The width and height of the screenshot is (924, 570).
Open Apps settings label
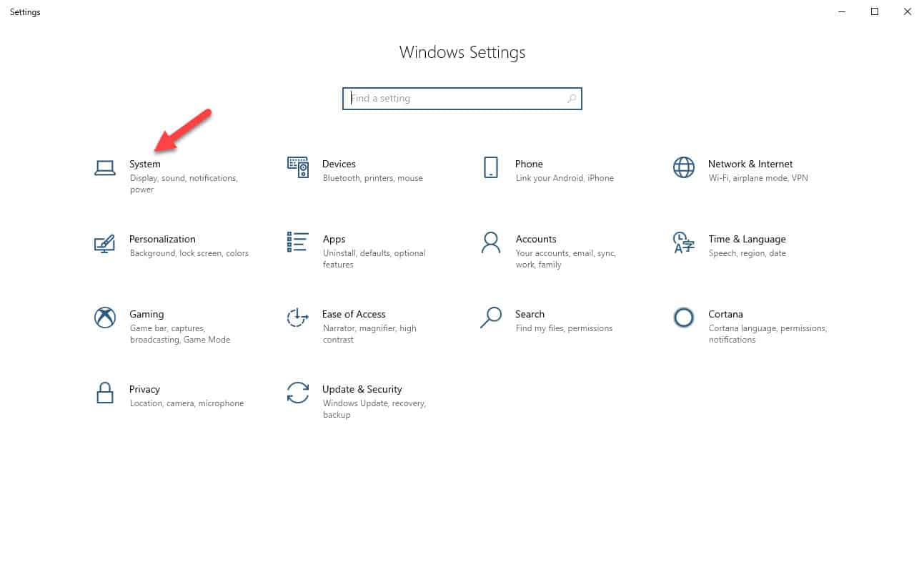click(x=334, y=239)
